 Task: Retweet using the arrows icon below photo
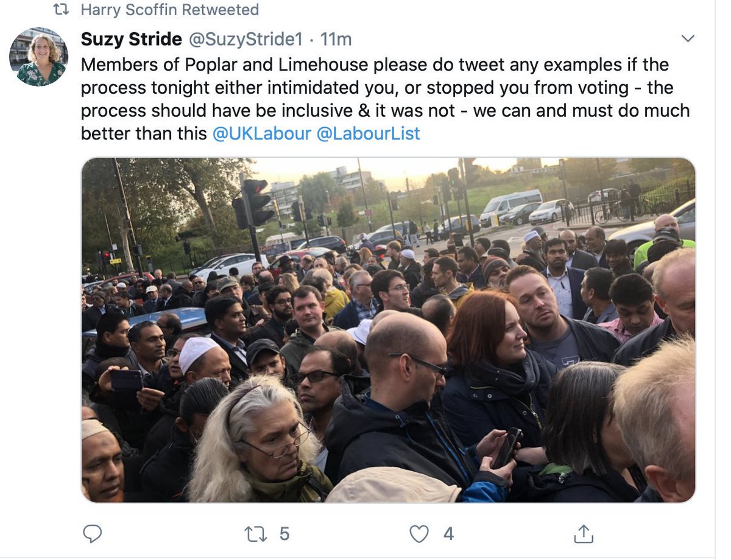pos(255,534)
